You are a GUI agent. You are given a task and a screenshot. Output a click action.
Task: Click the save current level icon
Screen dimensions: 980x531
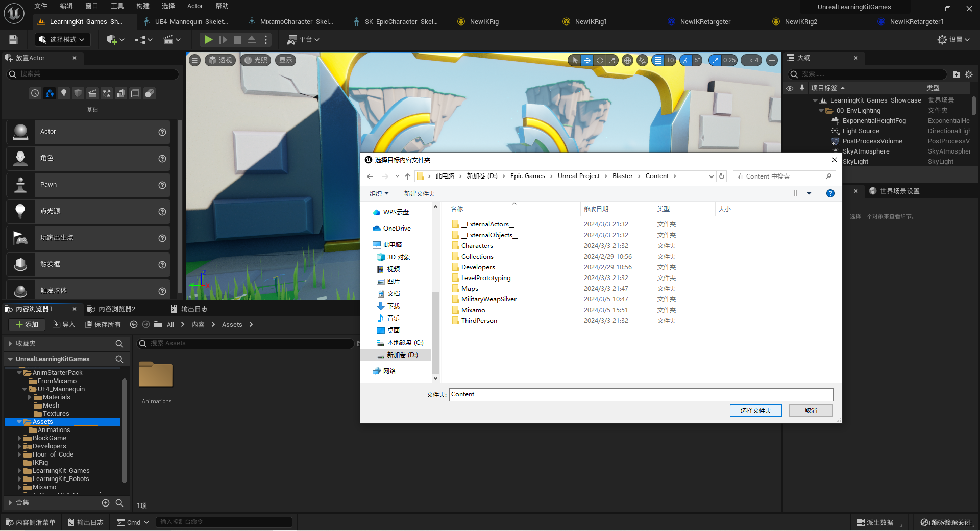coord(13,40)
